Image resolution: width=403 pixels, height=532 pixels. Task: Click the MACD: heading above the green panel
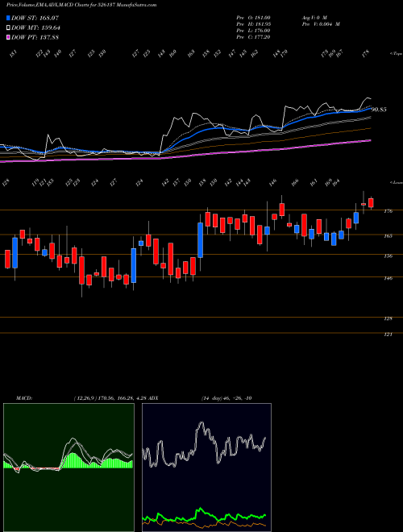(x=24, y=398)
